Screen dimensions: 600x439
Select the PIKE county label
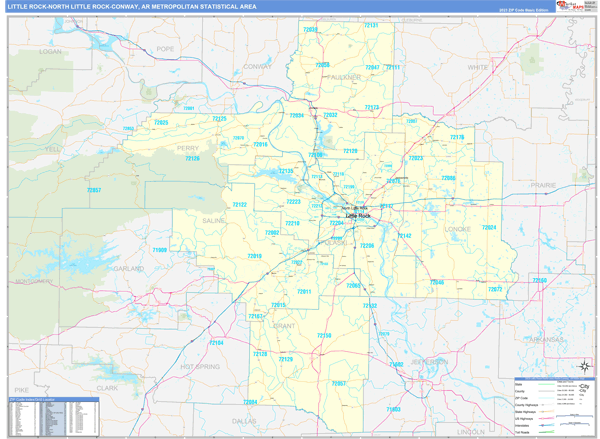pyautogui.click(x=21, y=390)
